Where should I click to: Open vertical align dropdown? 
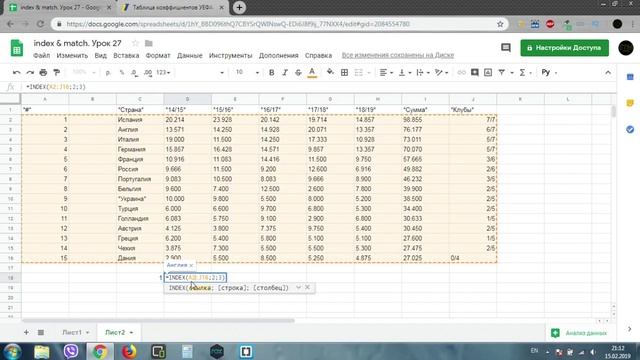coord(404,73)
